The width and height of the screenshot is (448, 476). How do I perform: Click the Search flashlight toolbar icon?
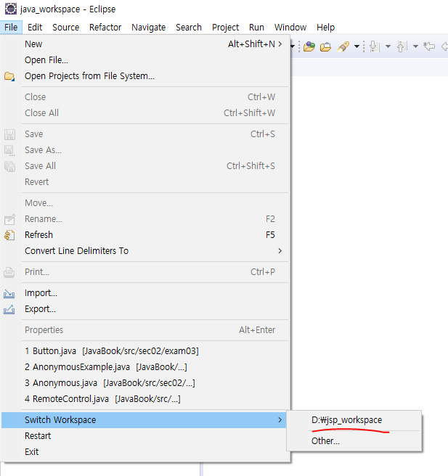click(x=343, y=46)
